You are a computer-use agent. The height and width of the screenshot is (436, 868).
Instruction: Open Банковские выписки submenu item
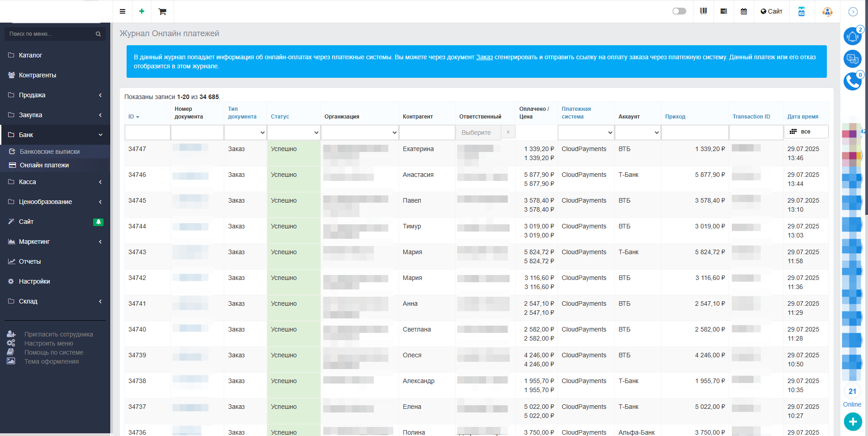coord(55,152)
